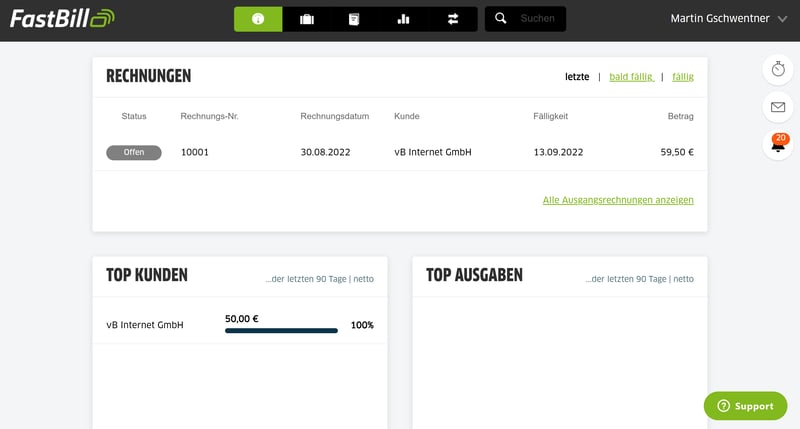This screenshot has height=429, width=800.
Task: Open the envelope messages icon
Action: [778, 107]
